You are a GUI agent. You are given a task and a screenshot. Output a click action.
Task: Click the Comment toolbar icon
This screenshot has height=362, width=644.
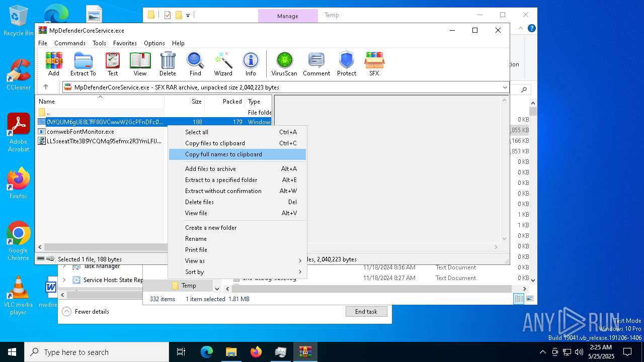(x=316, y=64)
